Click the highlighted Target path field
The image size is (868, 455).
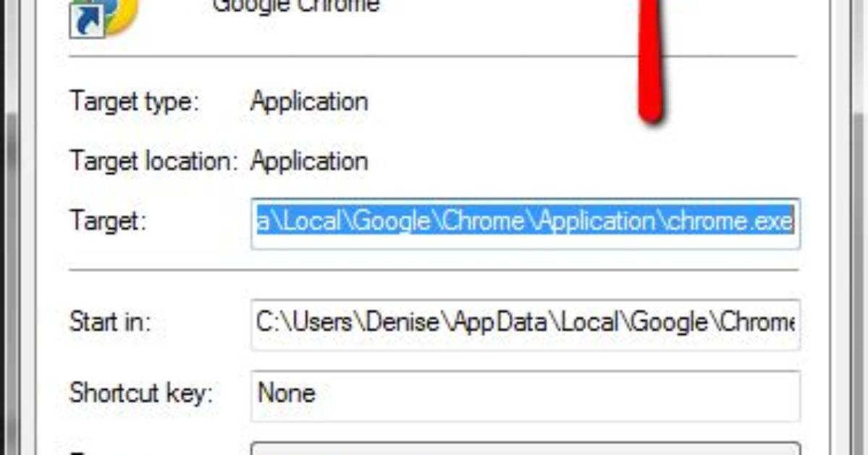click(526, 223)
